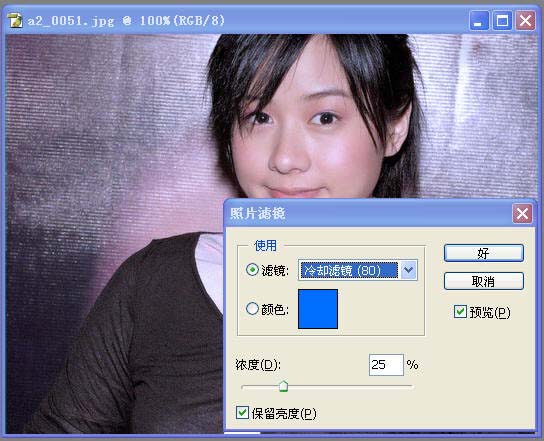Screen dimensions: 544x441
Task: Minimize the a2_0051.jpg image window
Action: coord(478,21)
